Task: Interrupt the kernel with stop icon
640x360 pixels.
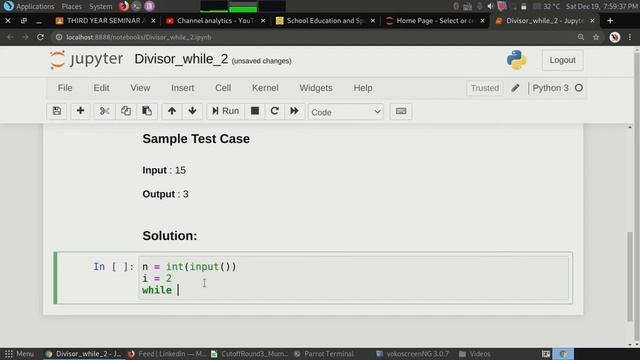Action: [255, 111]
